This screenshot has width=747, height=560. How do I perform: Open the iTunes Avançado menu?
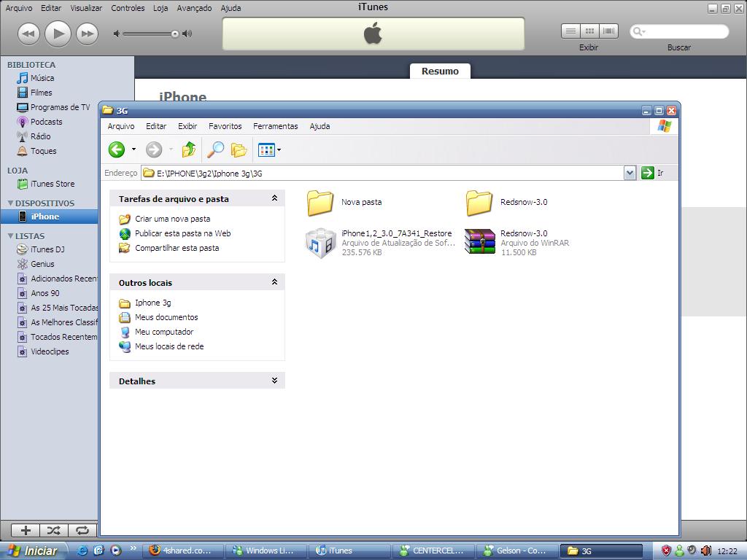[x=194, y=8]
